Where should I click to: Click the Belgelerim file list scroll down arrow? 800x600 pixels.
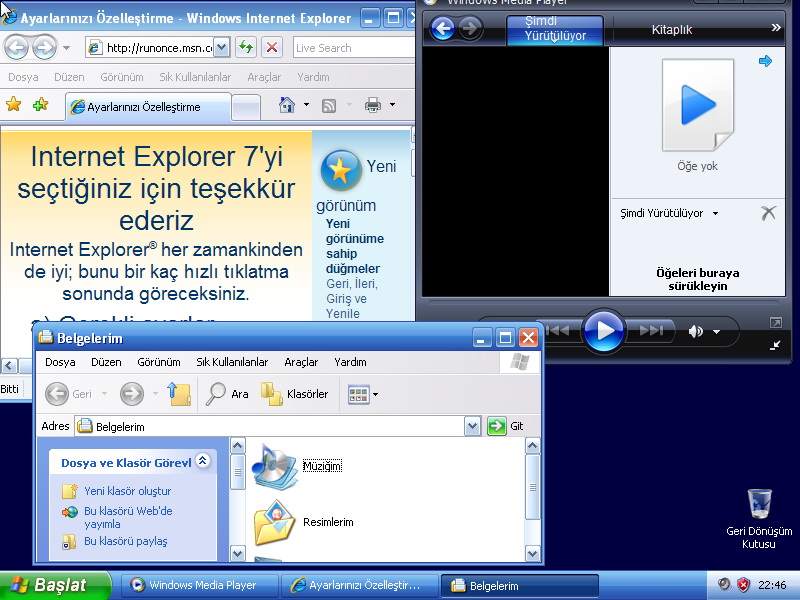point(532,553)
